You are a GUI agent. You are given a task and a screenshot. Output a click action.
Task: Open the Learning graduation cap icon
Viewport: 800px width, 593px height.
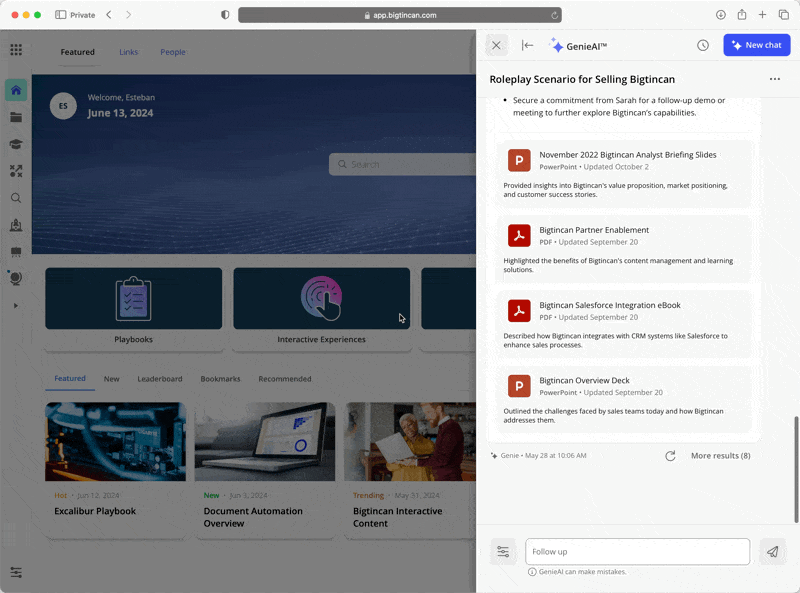pos(16,144)
